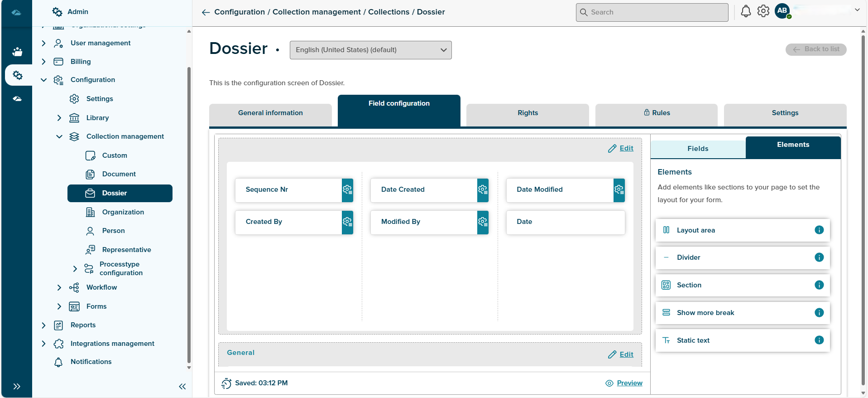
Task: Click the Back to list button
Action: [815, 49]
